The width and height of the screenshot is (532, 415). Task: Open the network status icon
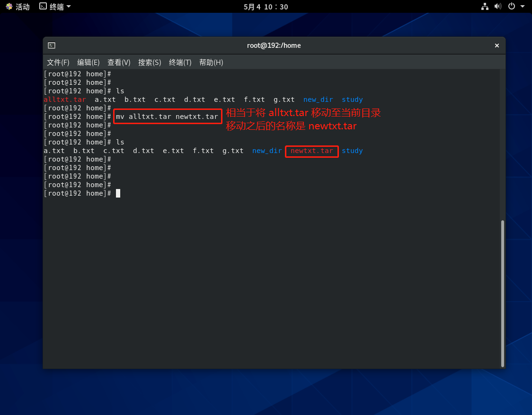coord(485,7)
